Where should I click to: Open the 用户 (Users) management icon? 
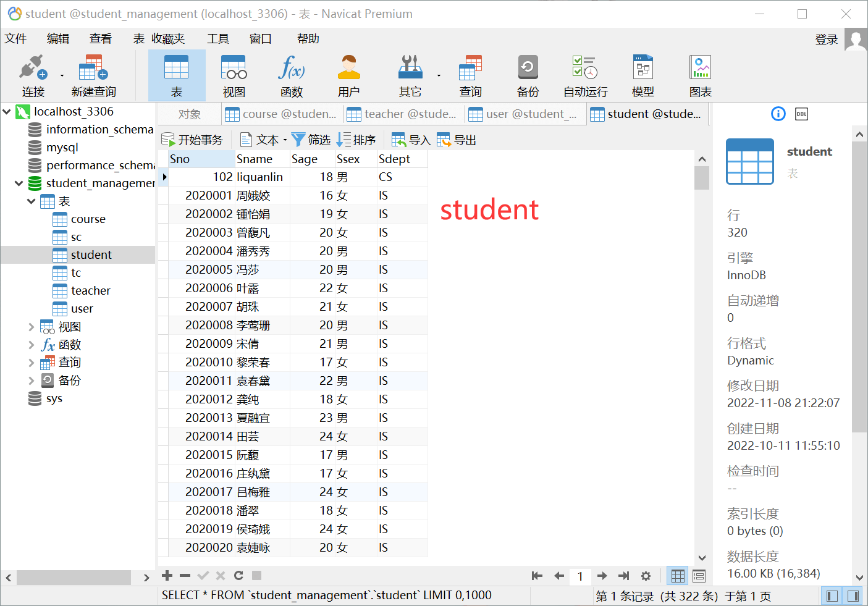(x=348, y=74)
